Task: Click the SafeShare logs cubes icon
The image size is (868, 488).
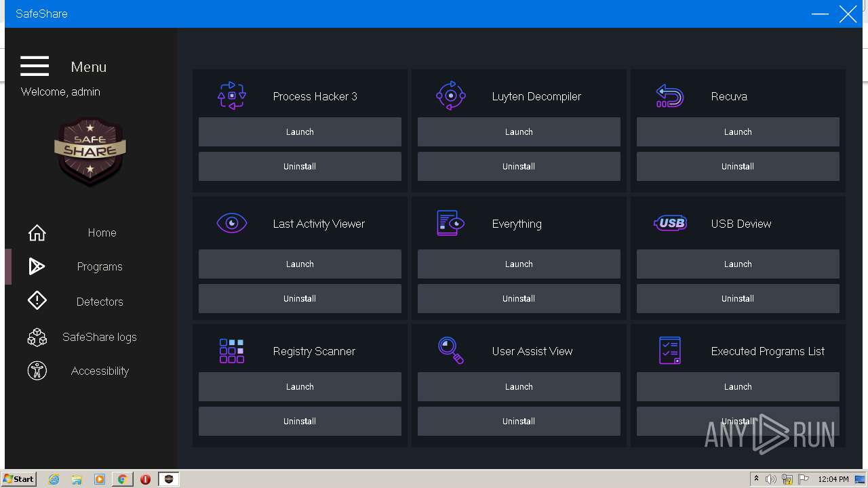Action: click(37, 337)
